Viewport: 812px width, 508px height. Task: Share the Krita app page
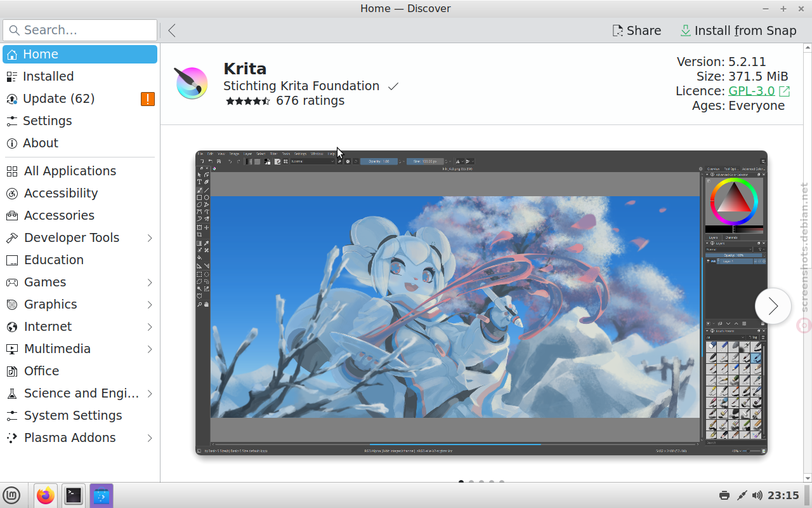coord(636,30)
